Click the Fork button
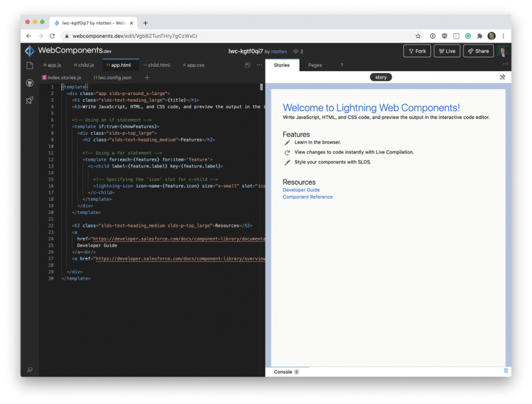The image size is (532, 404). tap(417, 51)
